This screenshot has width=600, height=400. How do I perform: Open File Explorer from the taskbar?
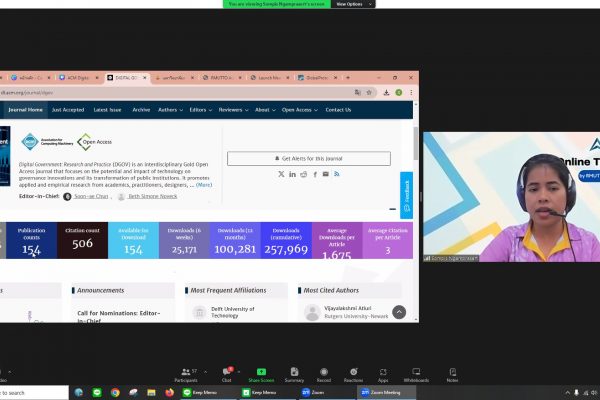click(151, 392)
